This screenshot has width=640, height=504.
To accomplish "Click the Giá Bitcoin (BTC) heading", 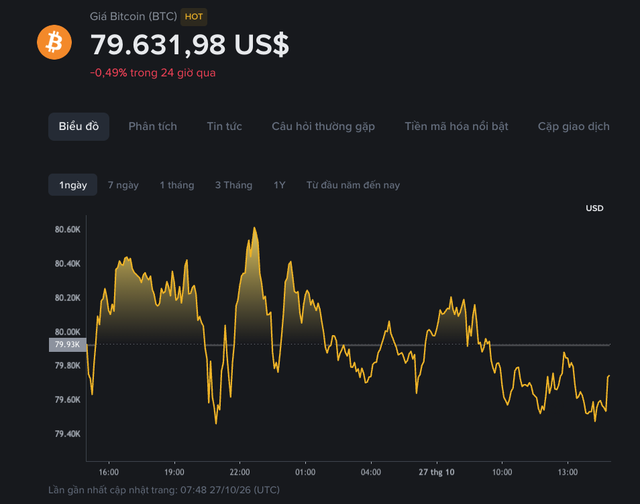I will tap(133, 16).
